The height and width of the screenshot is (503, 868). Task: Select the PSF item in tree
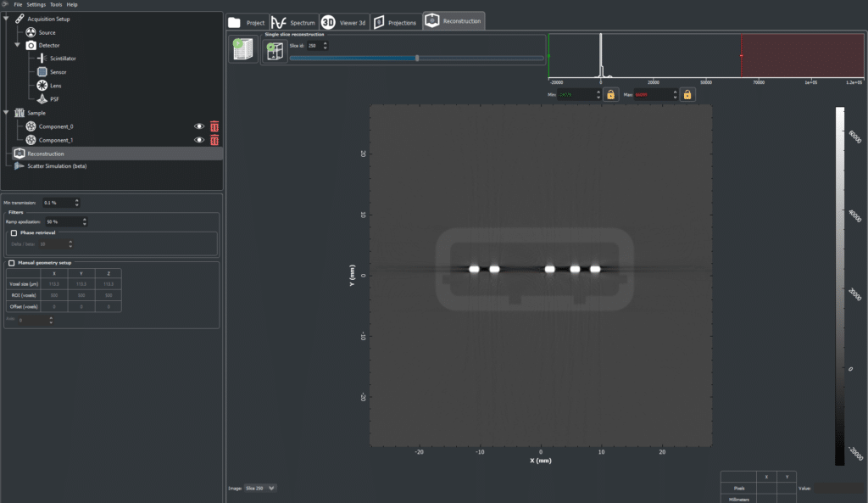coord(54,99)
